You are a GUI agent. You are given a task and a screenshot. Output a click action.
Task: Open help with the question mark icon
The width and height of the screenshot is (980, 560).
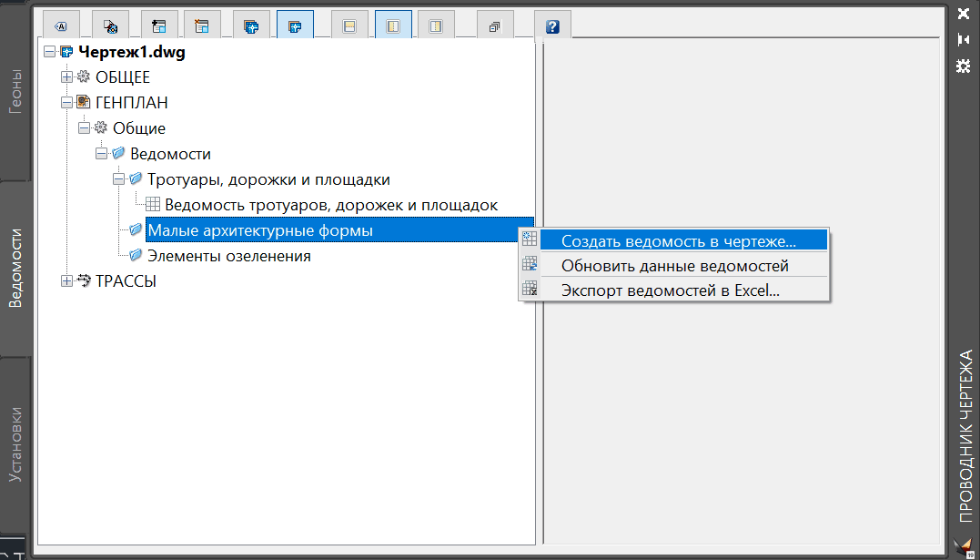click(x=551, y=26)
